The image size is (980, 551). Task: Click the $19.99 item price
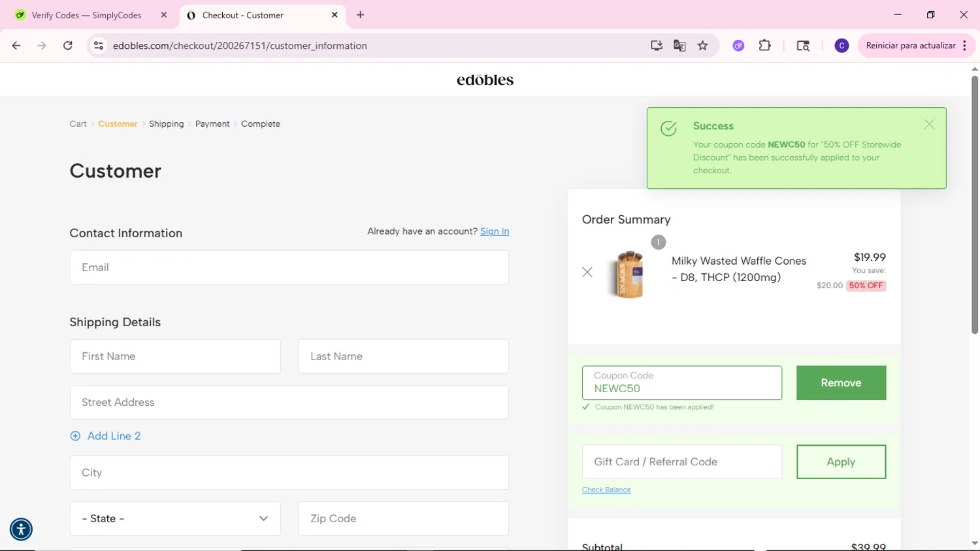pos(870,257)
